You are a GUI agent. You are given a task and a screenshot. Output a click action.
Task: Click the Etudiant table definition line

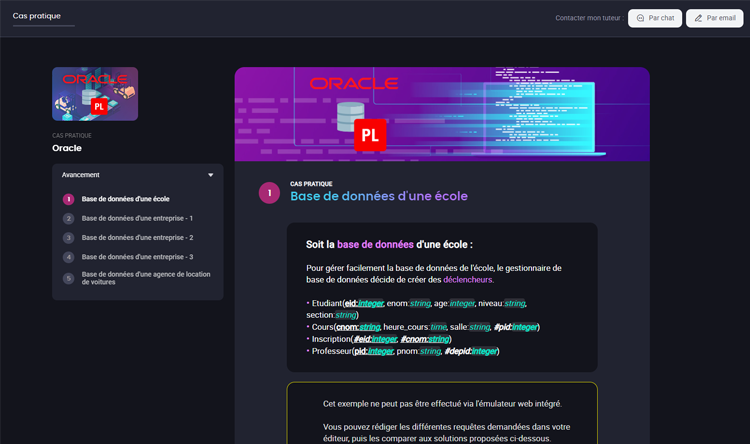tap(416, 309)
